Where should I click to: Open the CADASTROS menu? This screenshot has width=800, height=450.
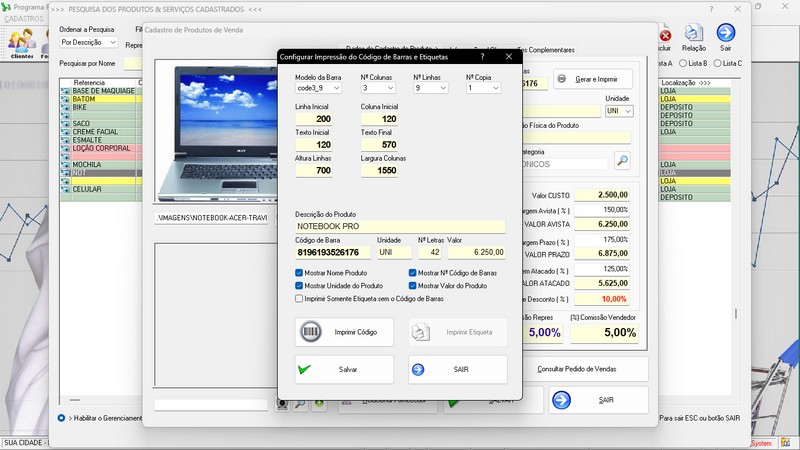click(23, 19)
